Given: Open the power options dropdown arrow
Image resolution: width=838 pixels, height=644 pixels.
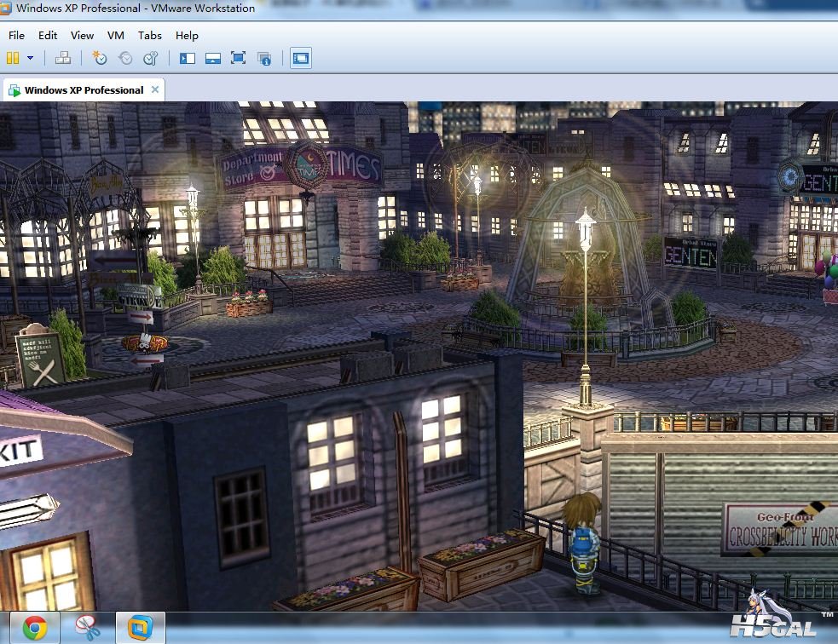Looking at the screenshot, I should [31, 58].
